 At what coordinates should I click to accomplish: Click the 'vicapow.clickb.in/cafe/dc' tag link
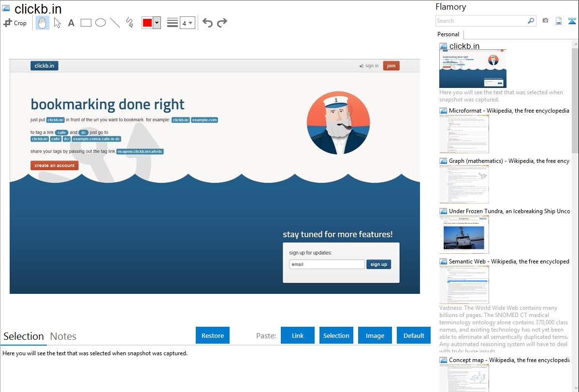[140, 151]
